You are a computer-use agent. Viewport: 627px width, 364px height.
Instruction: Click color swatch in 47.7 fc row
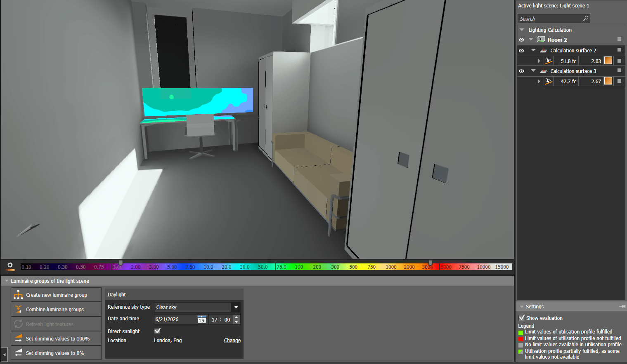coord(608,81)
